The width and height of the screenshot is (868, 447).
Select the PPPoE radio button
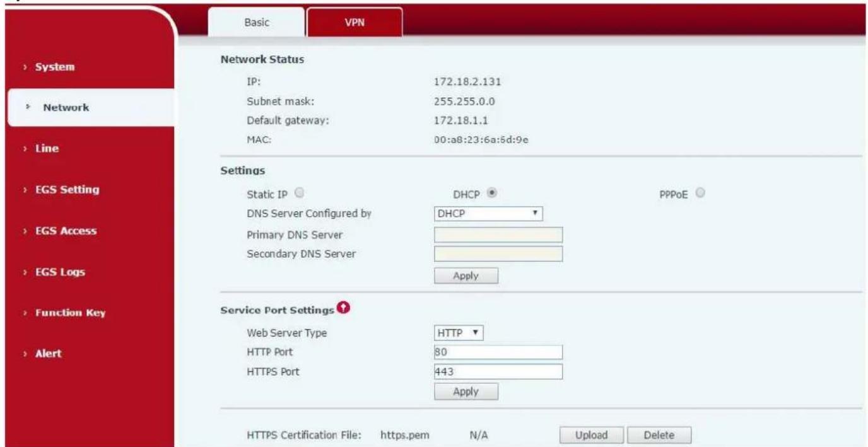point(700,193)
